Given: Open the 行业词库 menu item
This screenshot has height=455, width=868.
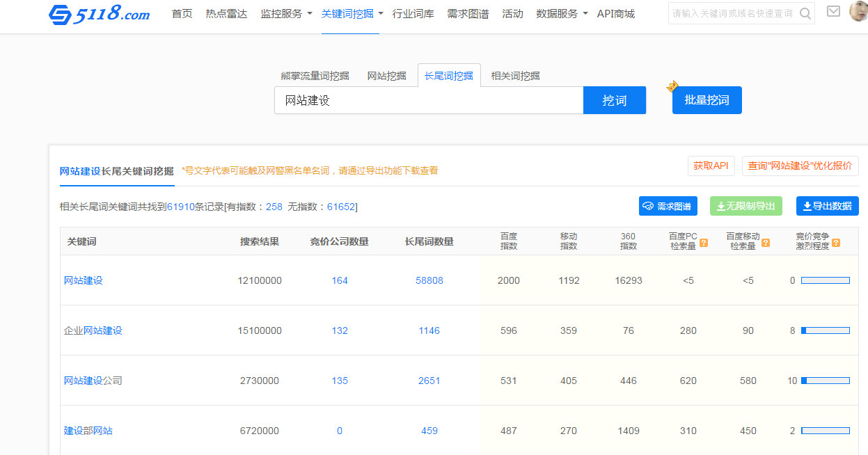Looking at the screenshot, I should tap(413, 14).
